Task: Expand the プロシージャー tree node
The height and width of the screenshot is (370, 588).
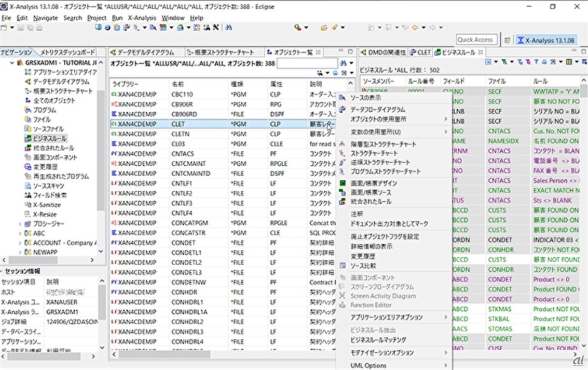Action: 20,224
